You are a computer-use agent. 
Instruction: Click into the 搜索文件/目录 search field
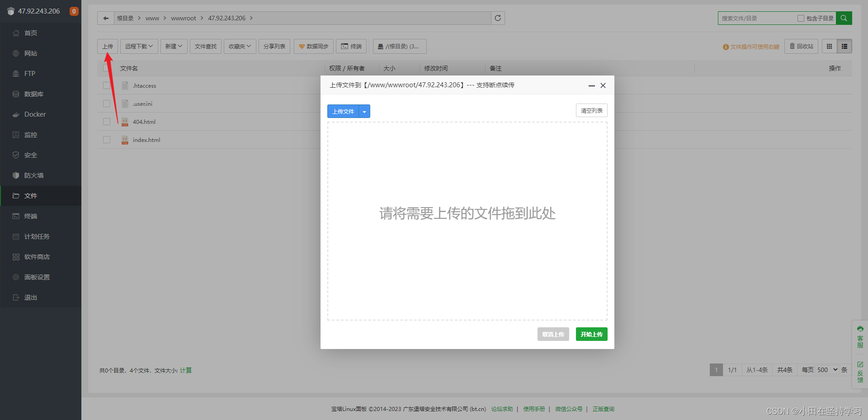click(x=757, y=18)
